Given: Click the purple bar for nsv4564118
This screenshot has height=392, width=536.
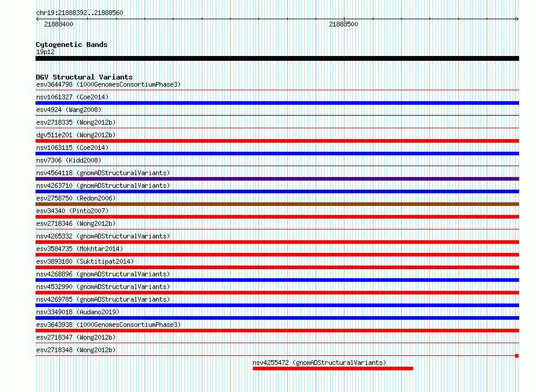Looking at the screenshot, I should pos(277,179).
